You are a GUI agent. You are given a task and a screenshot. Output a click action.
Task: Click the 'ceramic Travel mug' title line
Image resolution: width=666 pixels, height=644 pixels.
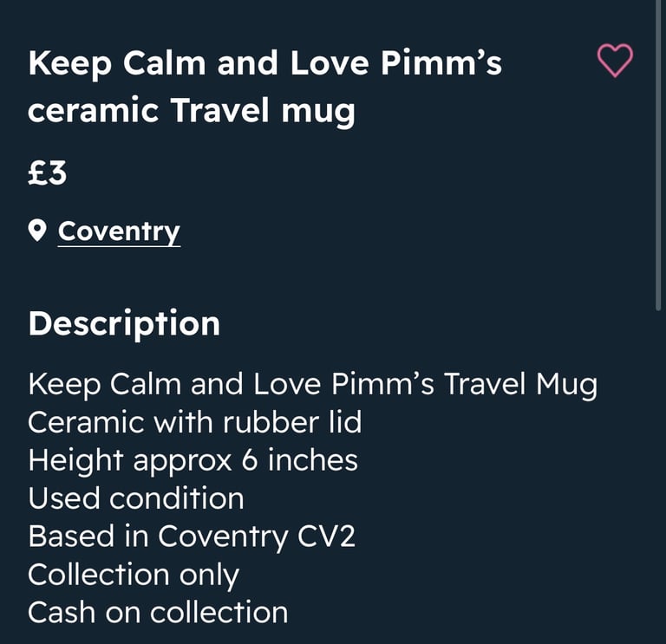click(x=191, y=111)
